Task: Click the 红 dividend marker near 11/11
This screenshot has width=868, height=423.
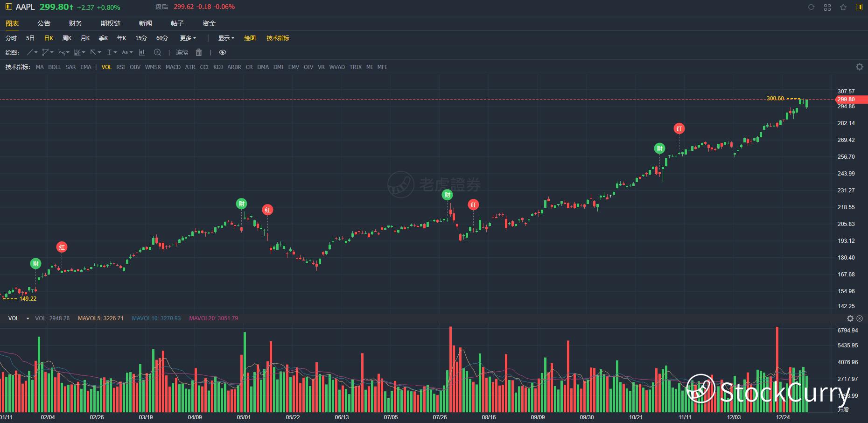Action: [679, 128]
